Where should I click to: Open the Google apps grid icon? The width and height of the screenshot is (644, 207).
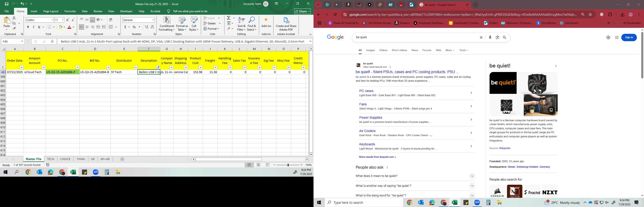pyautogui.click(x=617, y=37)
